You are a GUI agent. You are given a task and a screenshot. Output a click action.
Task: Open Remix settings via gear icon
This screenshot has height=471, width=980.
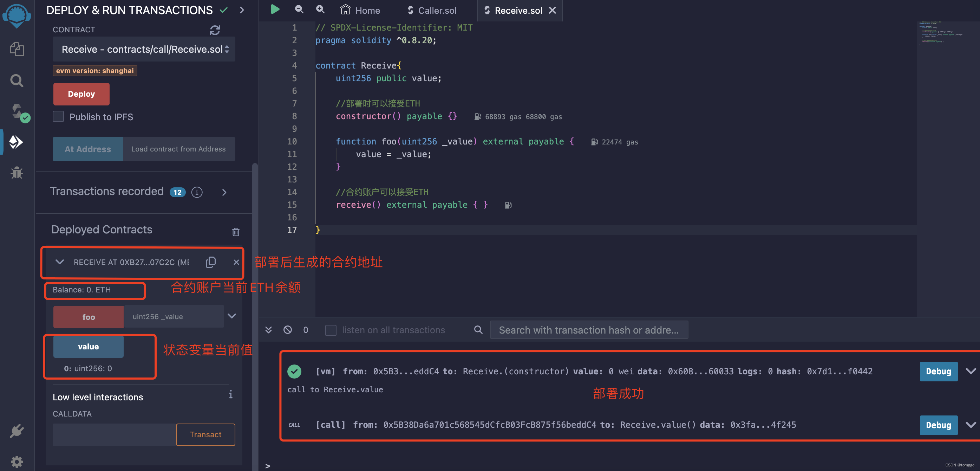click(17, 462)
